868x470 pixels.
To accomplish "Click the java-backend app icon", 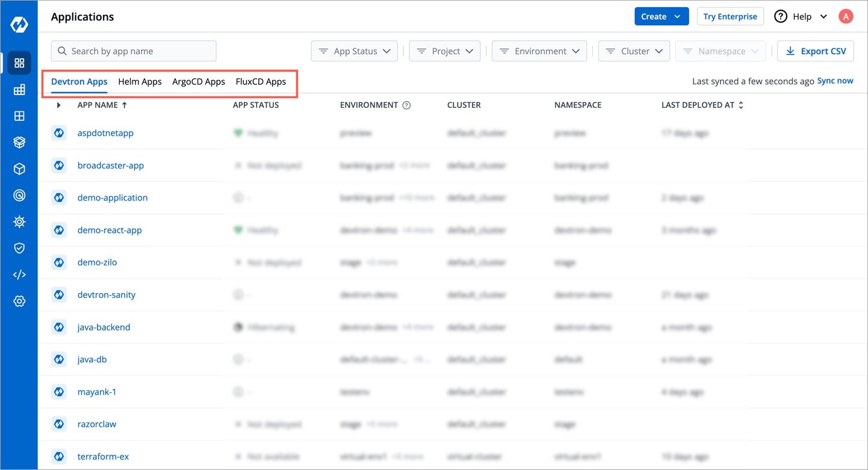I will coord(59,327).
